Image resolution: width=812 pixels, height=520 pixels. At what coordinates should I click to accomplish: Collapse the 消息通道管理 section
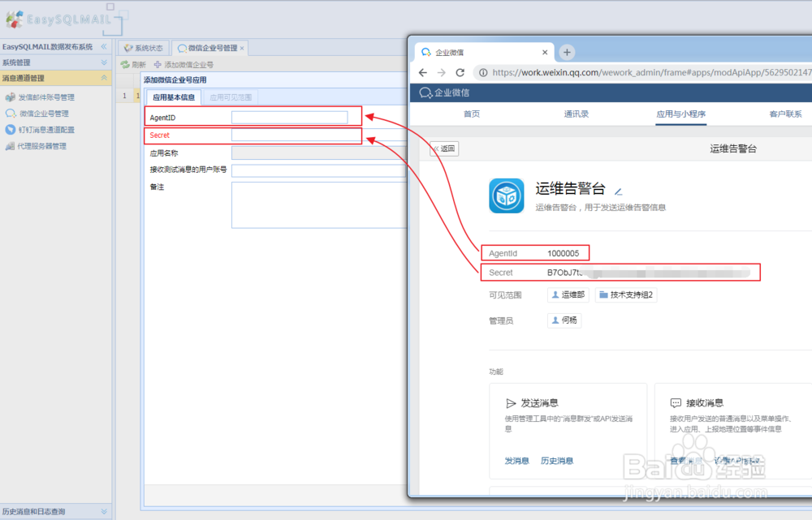104,78
